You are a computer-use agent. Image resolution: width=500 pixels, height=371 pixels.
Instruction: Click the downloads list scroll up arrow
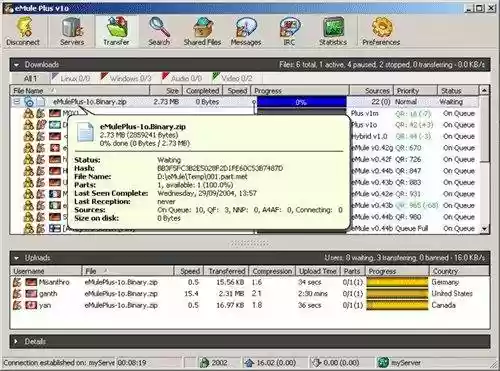tap(484, 90)
